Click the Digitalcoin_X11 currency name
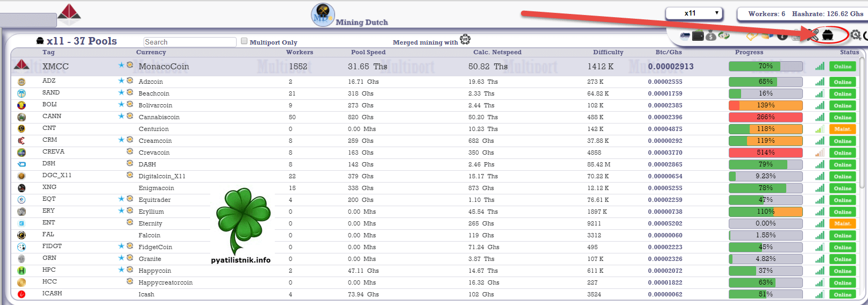This screenshot has width=868, height=305. coord(162,176)
